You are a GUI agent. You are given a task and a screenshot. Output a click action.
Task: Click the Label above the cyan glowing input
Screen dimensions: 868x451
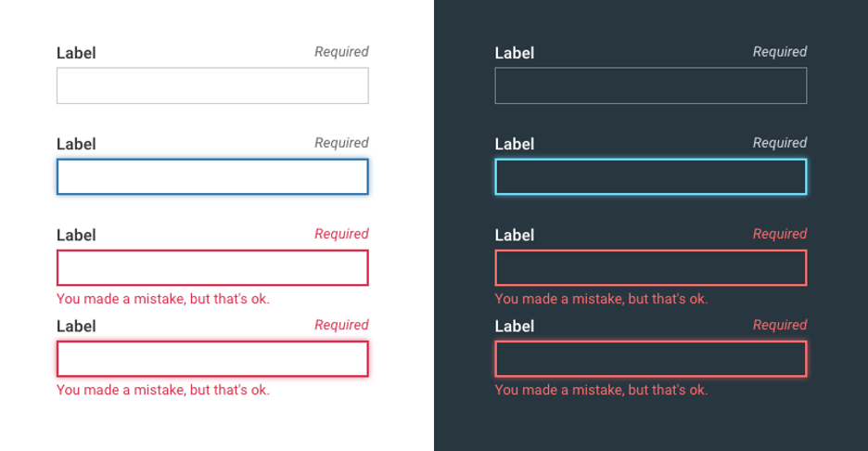pyautogui.click(x=515, y=144)
